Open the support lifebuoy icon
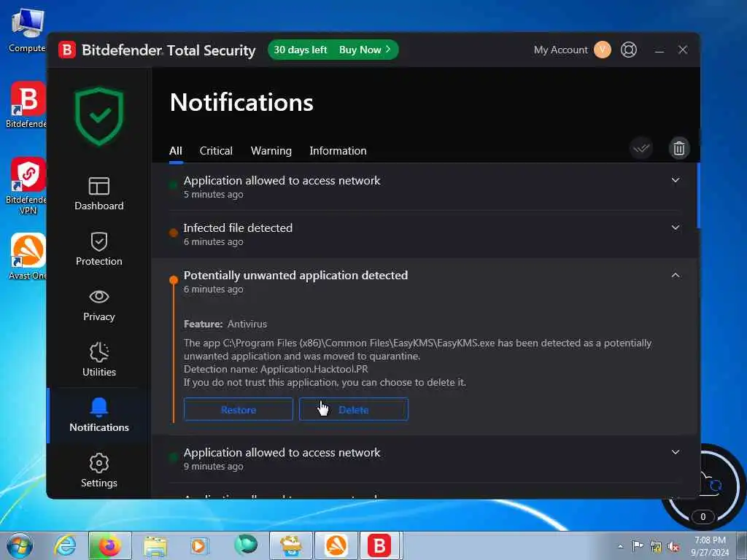Image resolution: width=747 pixels, height=560 pixels. 629,50
